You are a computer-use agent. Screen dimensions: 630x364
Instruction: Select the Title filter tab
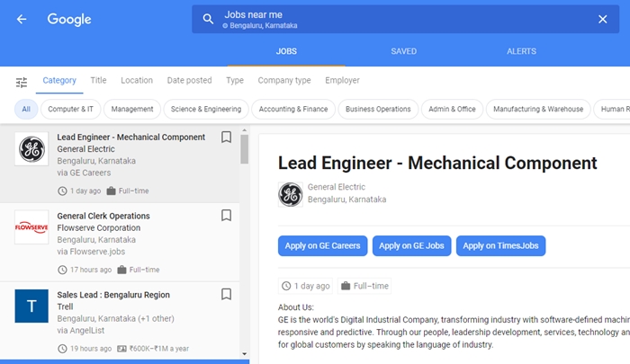[98, 80]
